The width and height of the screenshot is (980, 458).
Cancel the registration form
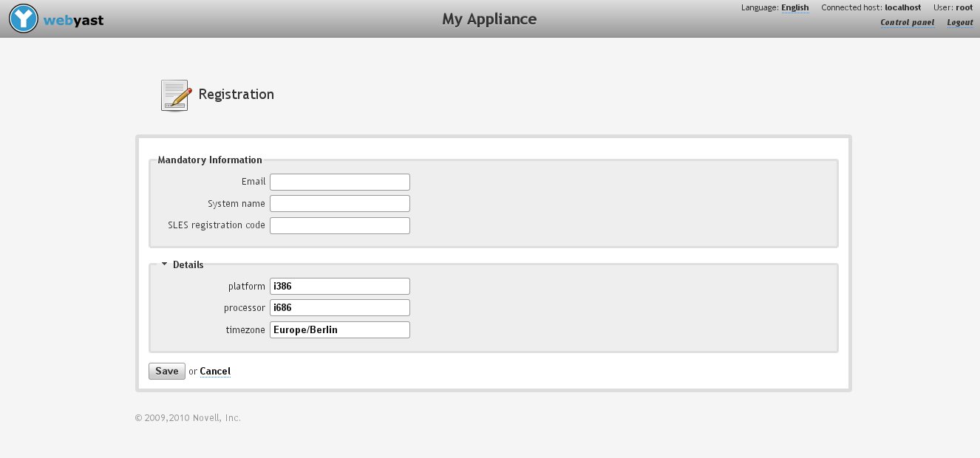click(x=215, y=372)
